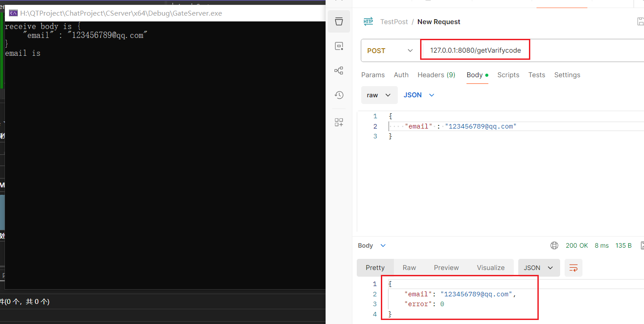Toggle the wrap lines icon in response
The width and height of the screenshot is (644, 324).
point(574,268)
